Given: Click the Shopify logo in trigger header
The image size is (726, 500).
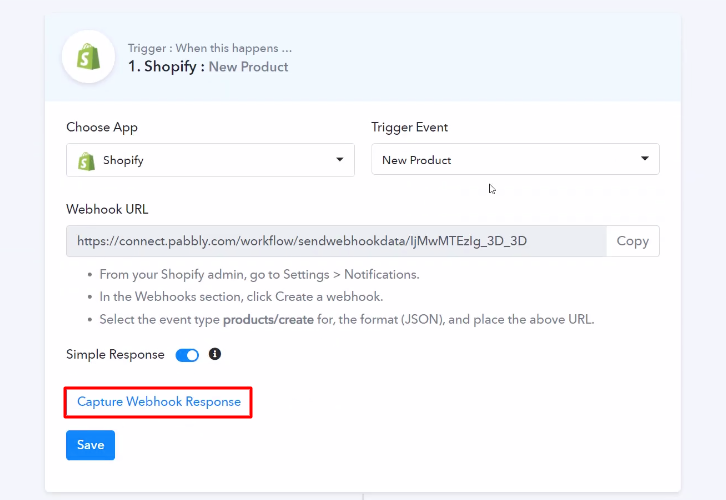Looking at the screenshot, I should pos(88,57).
